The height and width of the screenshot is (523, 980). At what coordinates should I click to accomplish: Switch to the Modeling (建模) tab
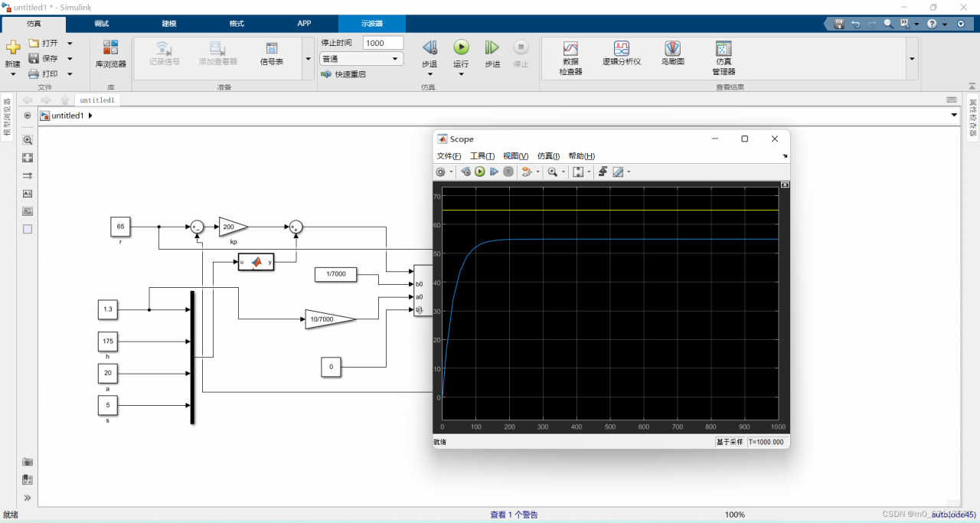pos(169,24)
